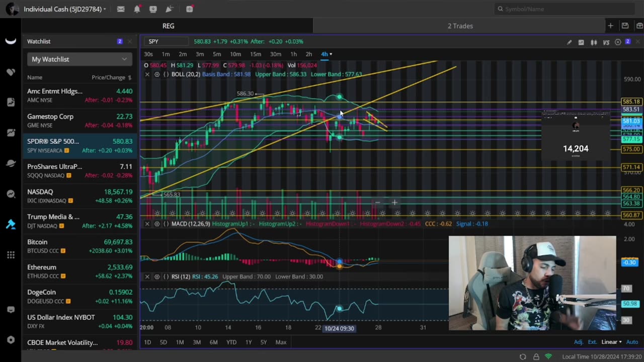Remove the BOLL indicator with X

[147, 74]
